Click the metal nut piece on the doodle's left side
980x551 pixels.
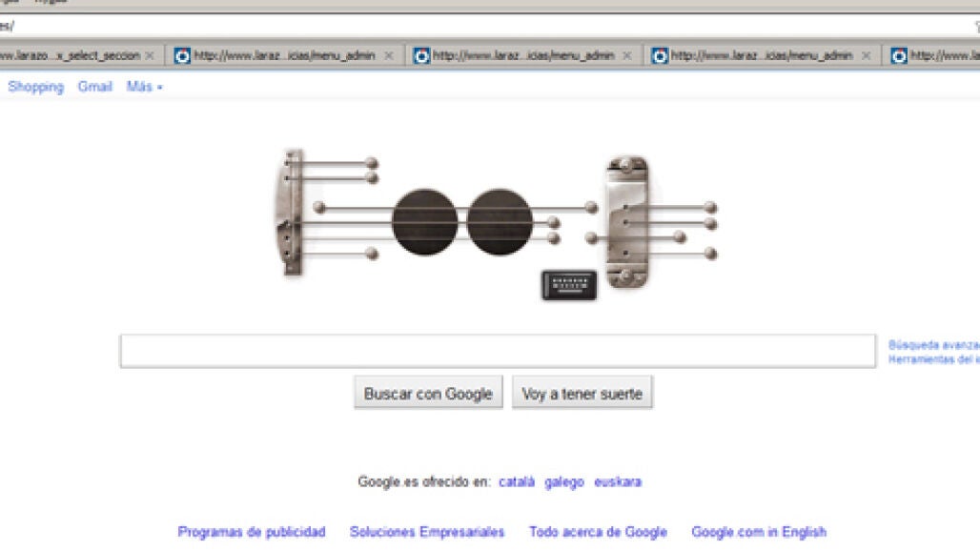tap(290, 212)
